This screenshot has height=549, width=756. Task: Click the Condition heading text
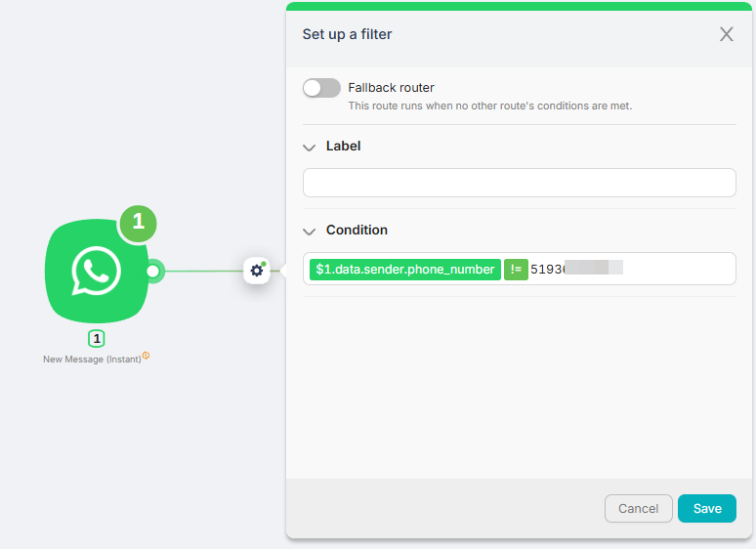357,230
